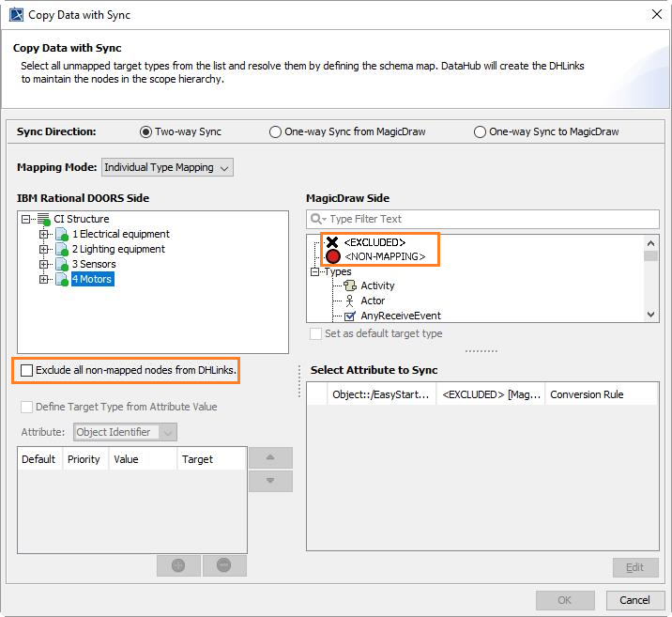672x617 pixels.
Task: Click scroll-up arrow of the types list
Action: 651,243
